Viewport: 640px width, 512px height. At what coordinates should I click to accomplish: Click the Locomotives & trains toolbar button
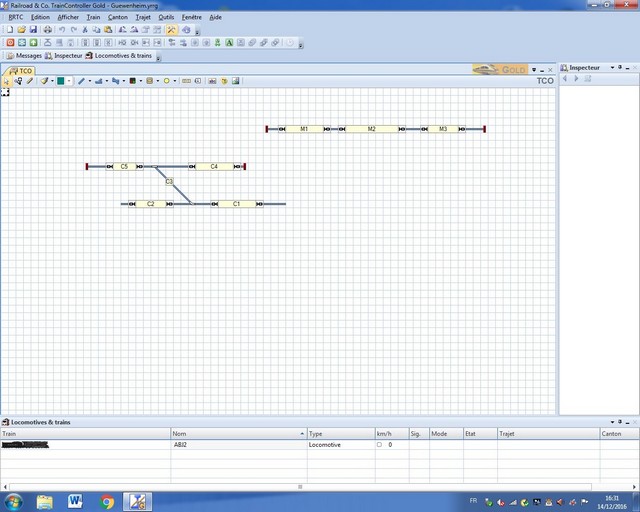(118, 56)
